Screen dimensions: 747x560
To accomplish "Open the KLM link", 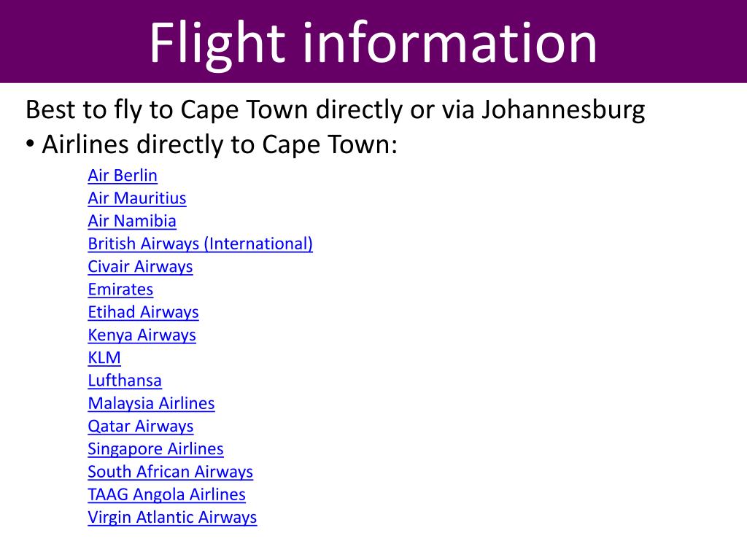I will 104,357.
